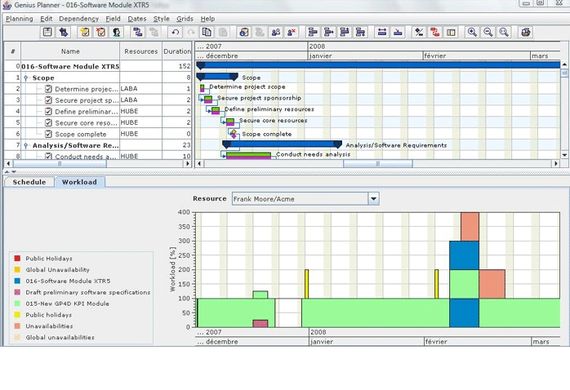Toggle checkbox for Determine project scope row
570x390 pixels.
(x=48, y=89)
